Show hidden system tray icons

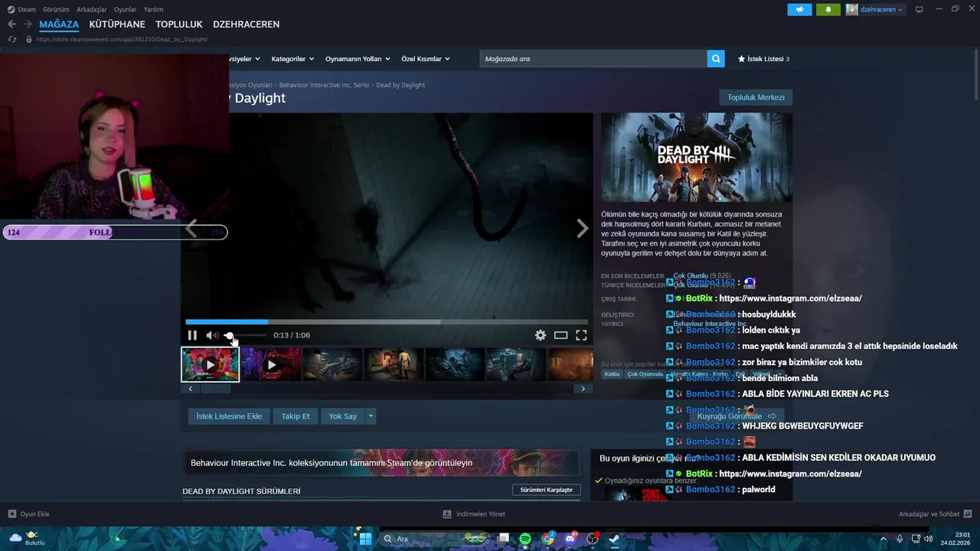(884, 539)
